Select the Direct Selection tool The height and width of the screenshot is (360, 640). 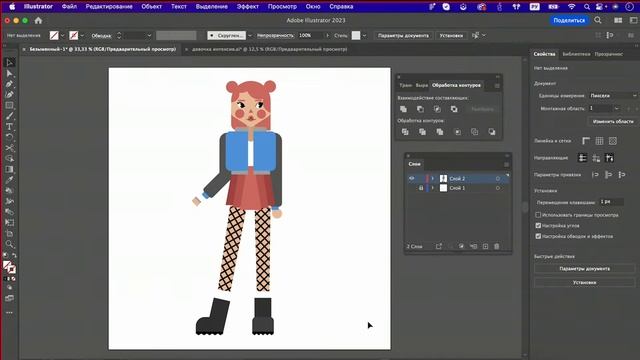click(x=10, y=73)
